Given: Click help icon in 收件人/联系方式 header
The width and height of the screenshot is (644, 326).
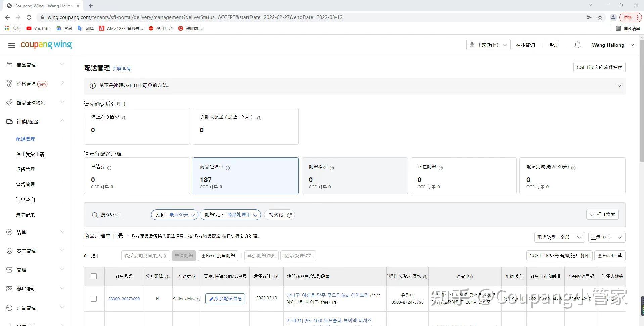Looking at the screenshot, I should pos(425,277).
